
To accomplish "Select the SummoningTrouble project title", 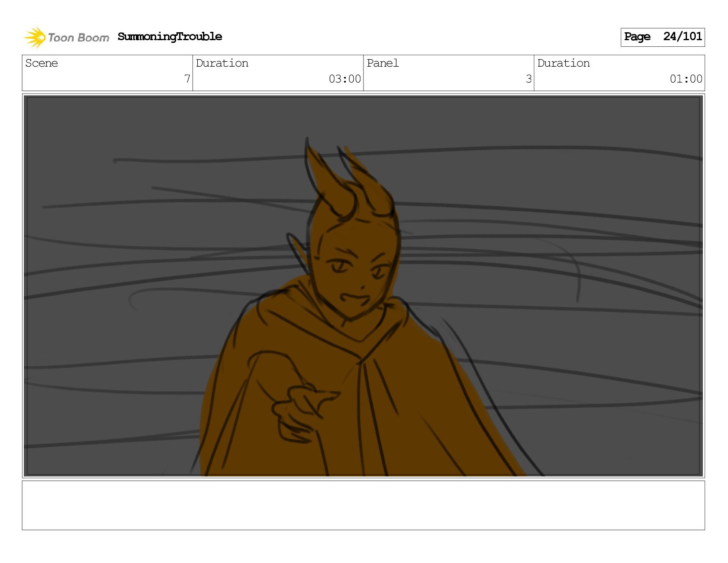I will (x=170, y=37).
